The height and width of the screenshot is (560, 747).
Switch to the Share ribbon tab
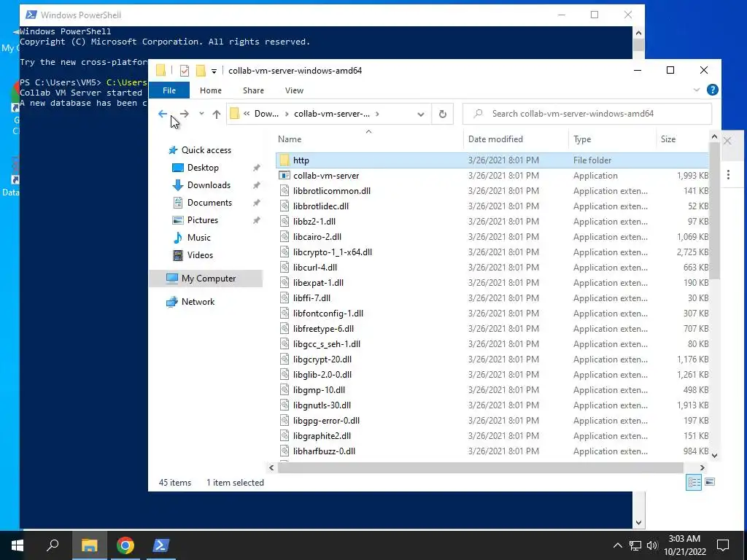coord(253,90)
